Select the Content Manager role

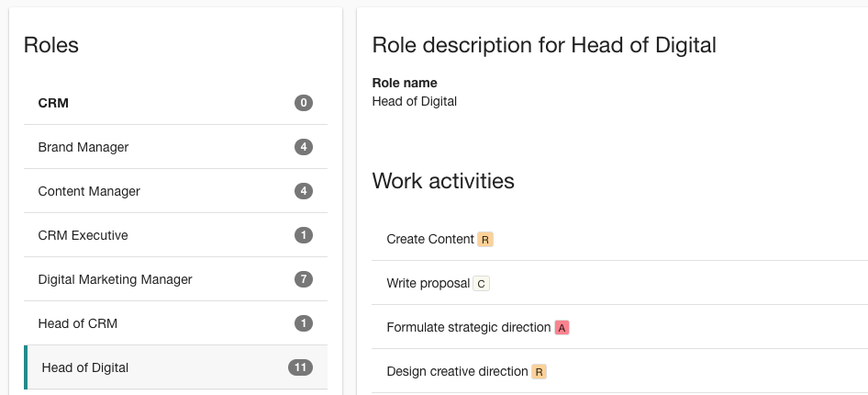tap(175, 191)
